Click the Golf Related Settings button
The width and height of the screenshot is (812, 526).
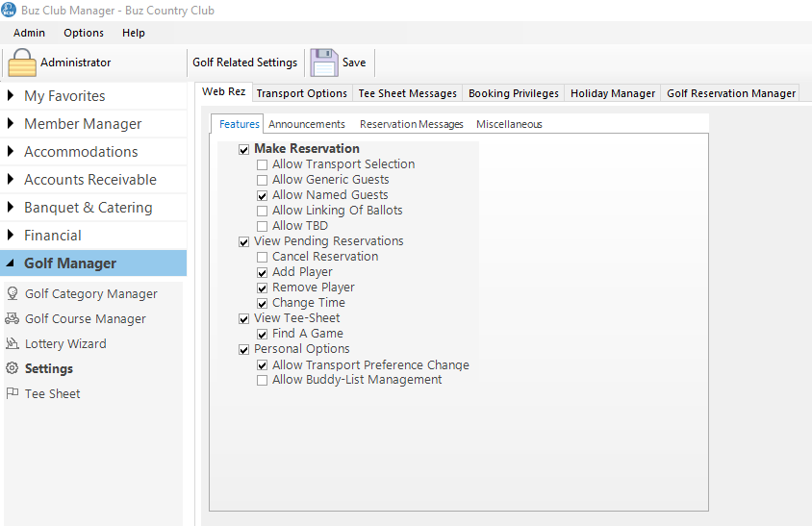click(x=244, y=63)
